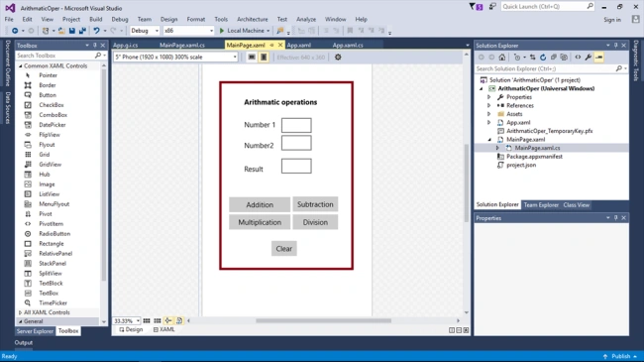Click the Subtraction button in designer

coord(315,204)
